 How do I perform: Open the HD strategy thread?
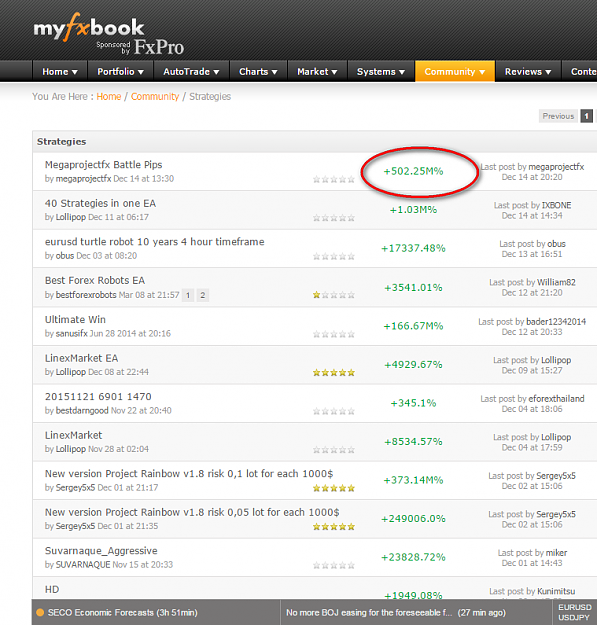point(52,590)
